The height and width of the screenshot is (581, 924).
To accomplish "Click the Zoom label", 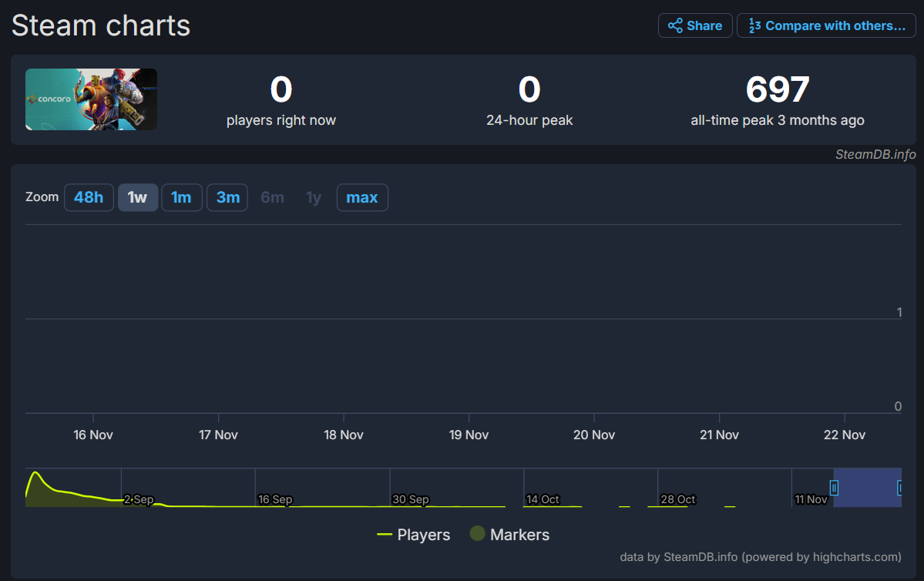I will pos(42,196).
